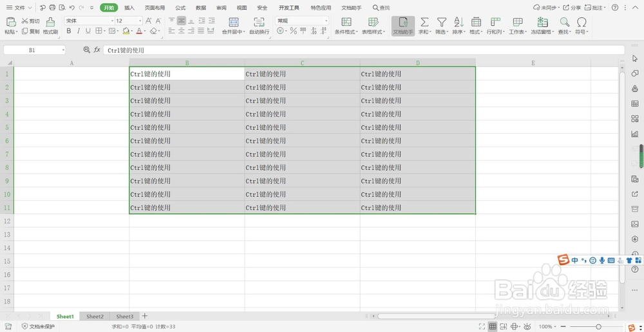Toggle center horizontal alignment
The height and width of the screenshot is (332, 644).
181,31
